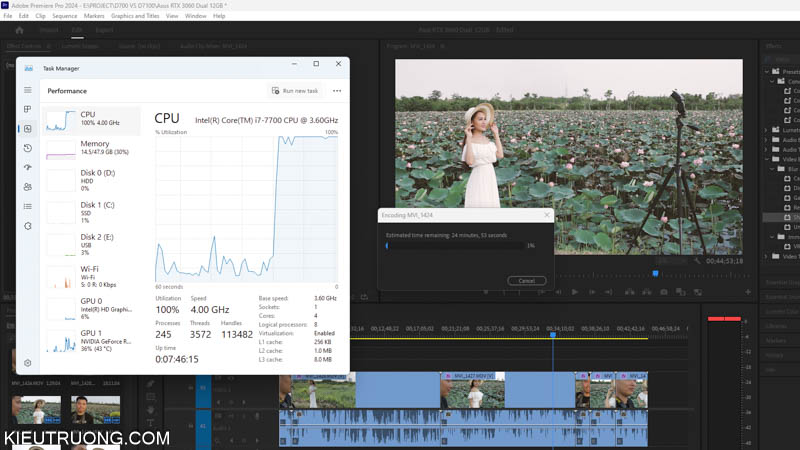
Task: Open the Markers menu
Action: click(x=94, y=16)
